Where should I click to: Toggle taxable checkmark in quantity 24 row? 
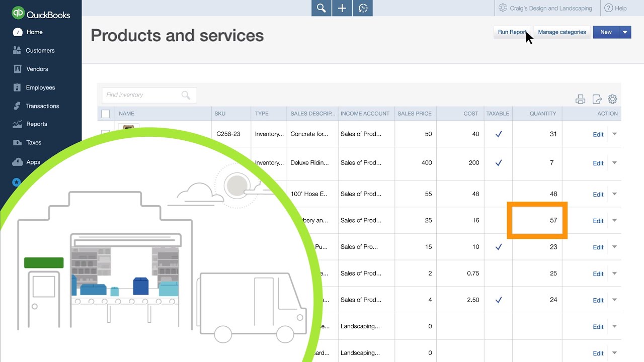pos(499,300)
